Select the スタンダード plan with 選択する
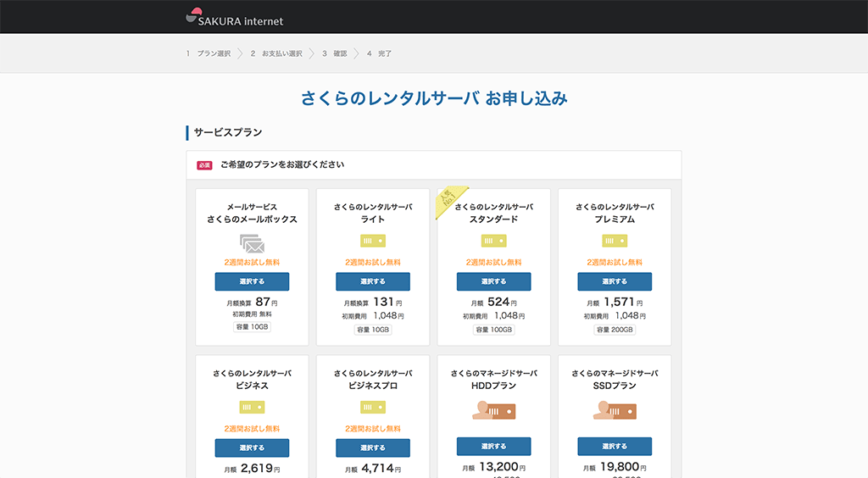 pyautogui.click(x=494, y=281)
